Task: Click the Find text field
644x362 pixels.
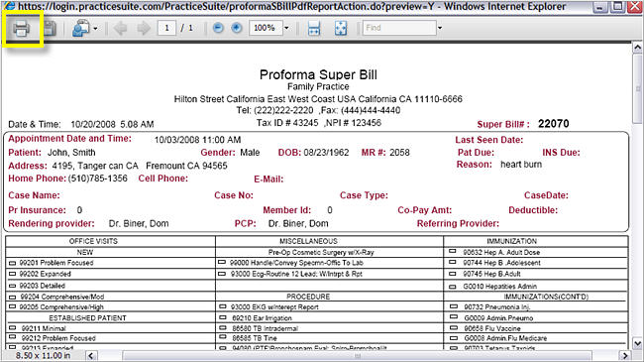Action: pos(399,28)
